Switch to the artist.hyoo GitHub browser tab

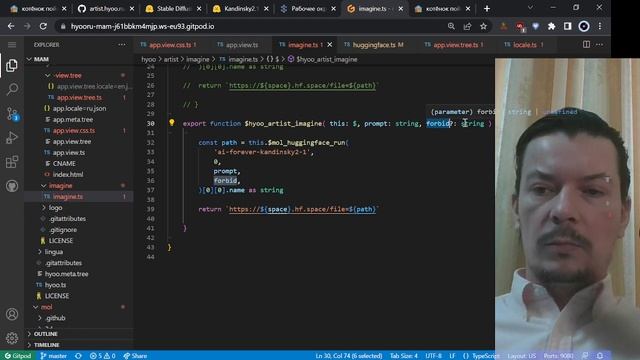(105, 9)
